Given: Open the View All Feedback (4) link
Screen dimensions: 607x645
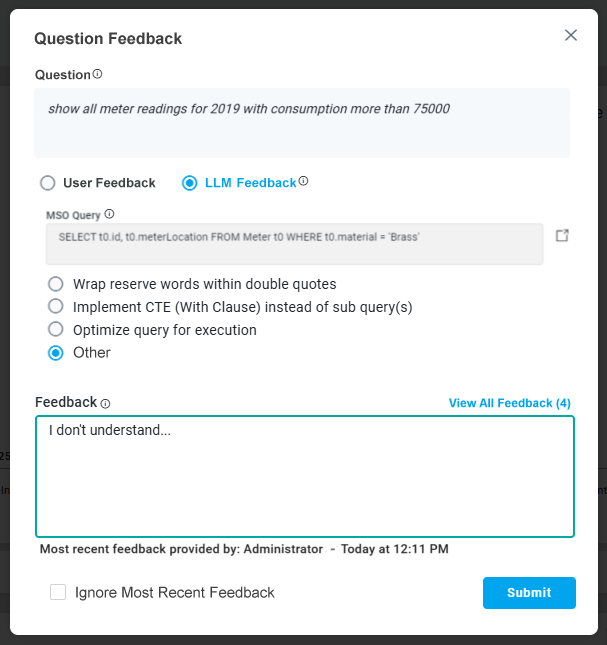Looking at the screenshot, I should coord(510,403).
